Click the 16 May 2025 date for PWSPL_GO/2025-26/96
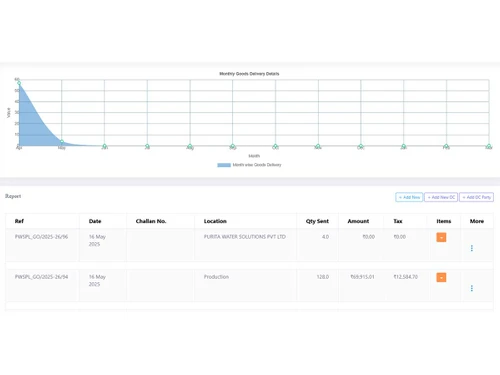Screen dimensions: 500x375 pyautogui.click(x=97, y=240)
